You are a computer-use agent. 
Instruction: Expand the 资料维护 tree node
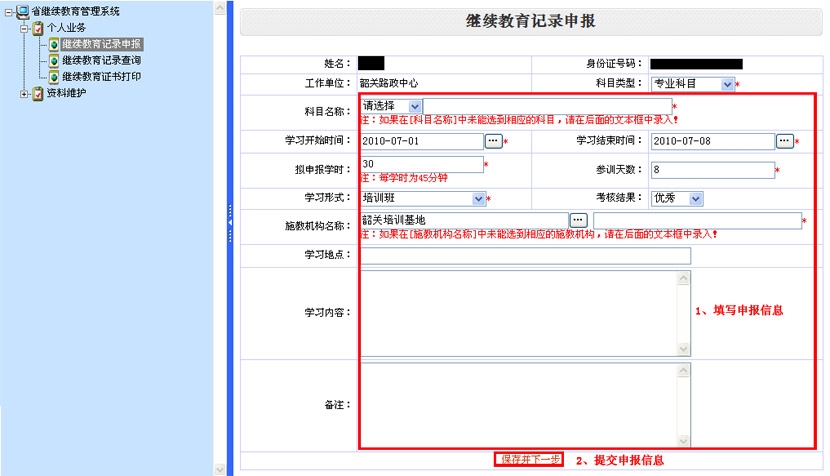point(24,93)
